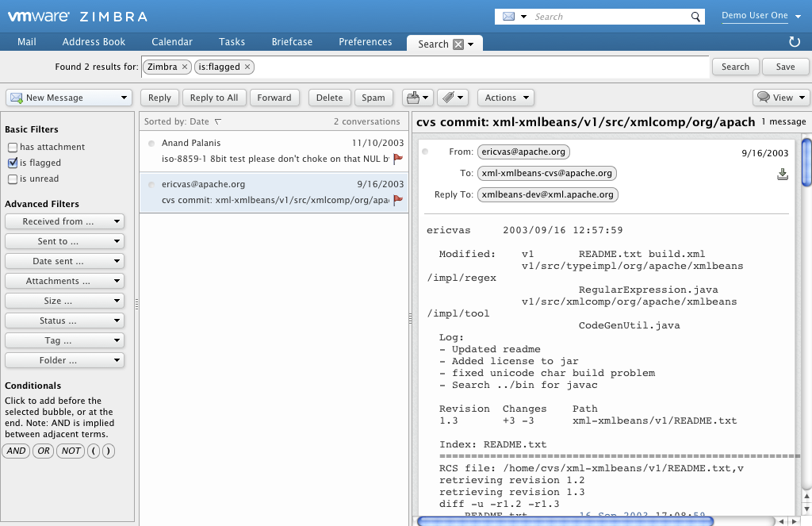
Task: Click the xml-xmlbeans-cvs@apache.org recipient bubble
Action: click(547, 173)
